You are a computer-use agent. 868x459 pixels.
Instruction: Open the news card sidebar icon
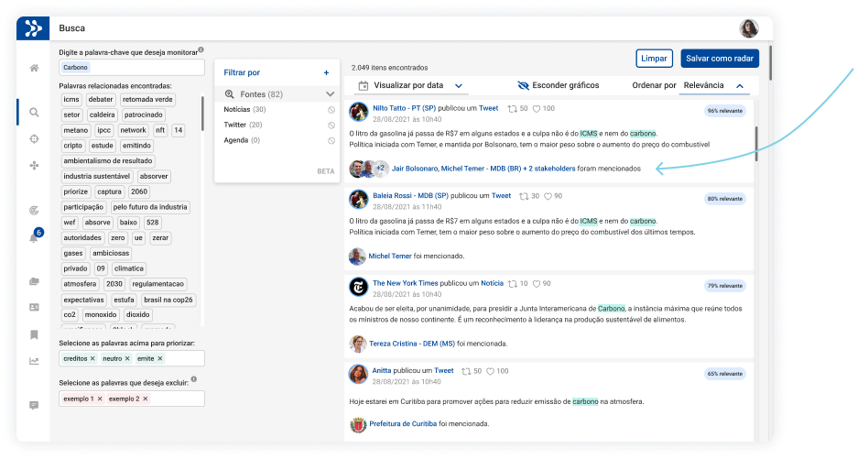34,307
